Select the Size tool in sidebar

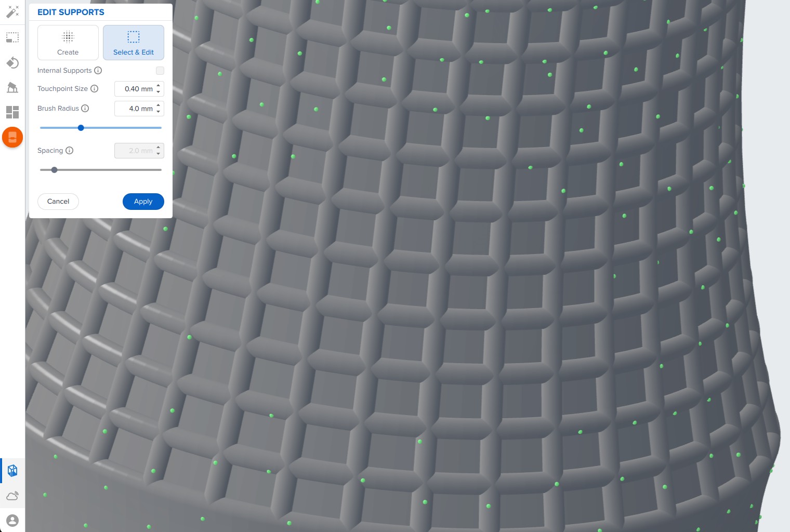click(12, 37)
